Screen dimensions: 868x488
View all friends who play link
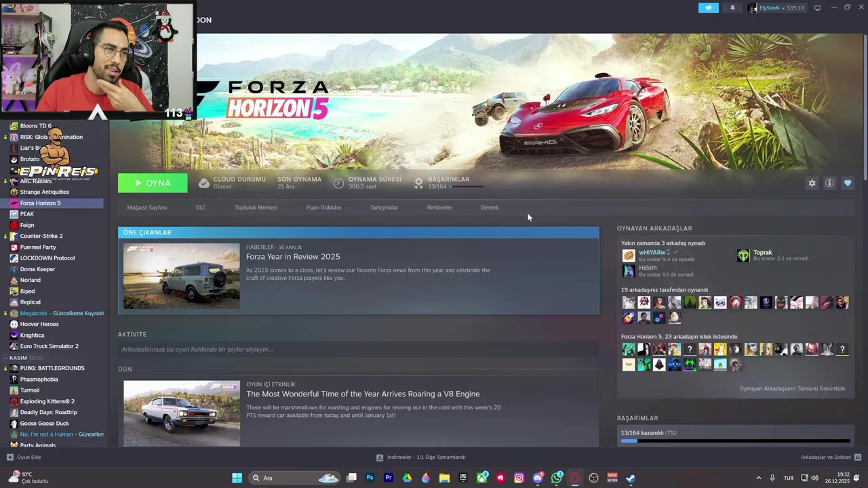792,388
